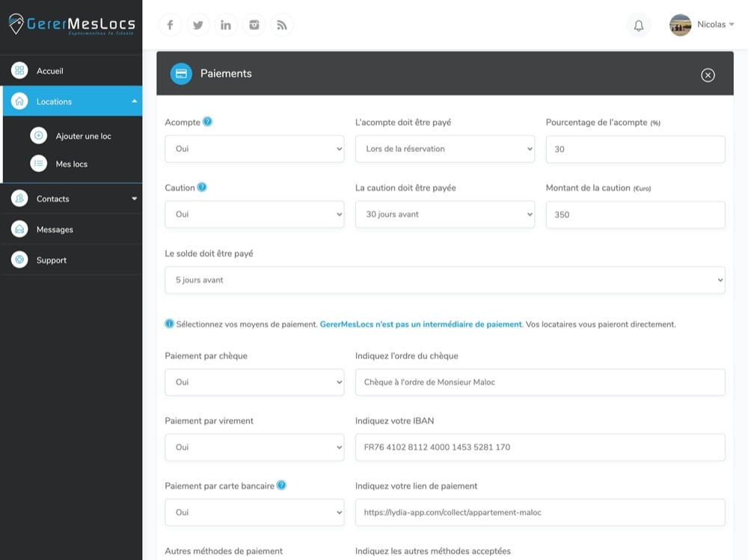The width and height of the screenshot is (748, 560).
Task: Click the Contacts person icon
Action: click(x=19, y=198)
